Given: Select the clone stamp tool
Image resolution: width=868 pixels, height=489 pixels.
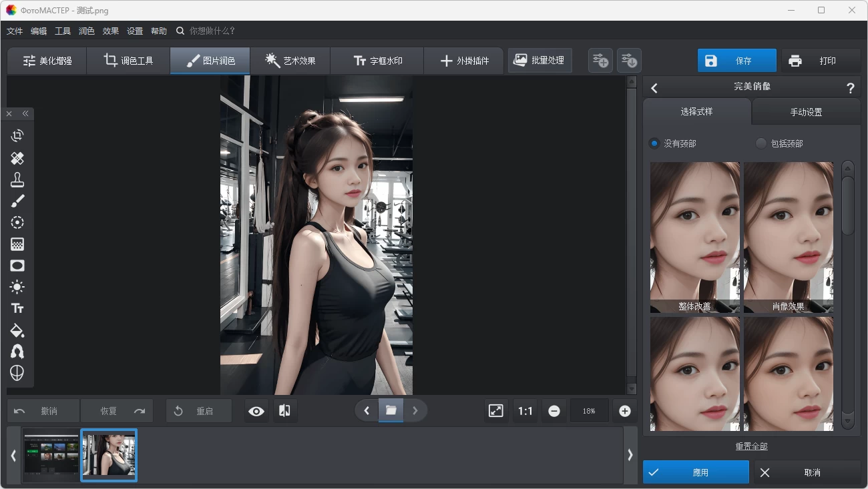Looking at the screenshot, I should 17,179.
